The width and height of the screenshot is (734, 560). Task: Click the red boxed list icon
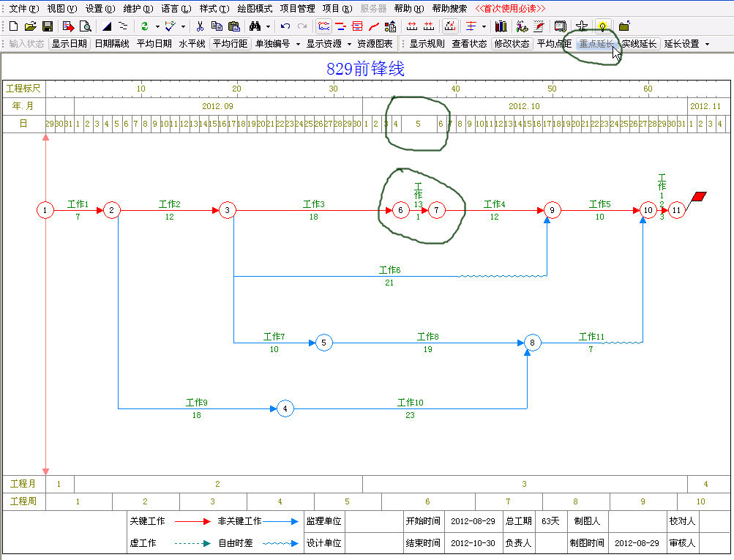pos(357,26)
